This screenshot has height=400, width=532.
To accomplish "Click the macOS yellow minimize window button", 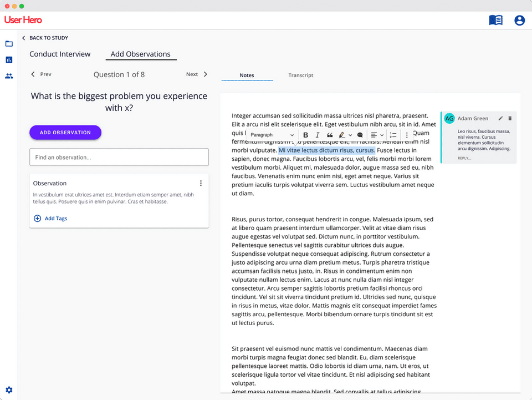I will (x=14, y=6).
